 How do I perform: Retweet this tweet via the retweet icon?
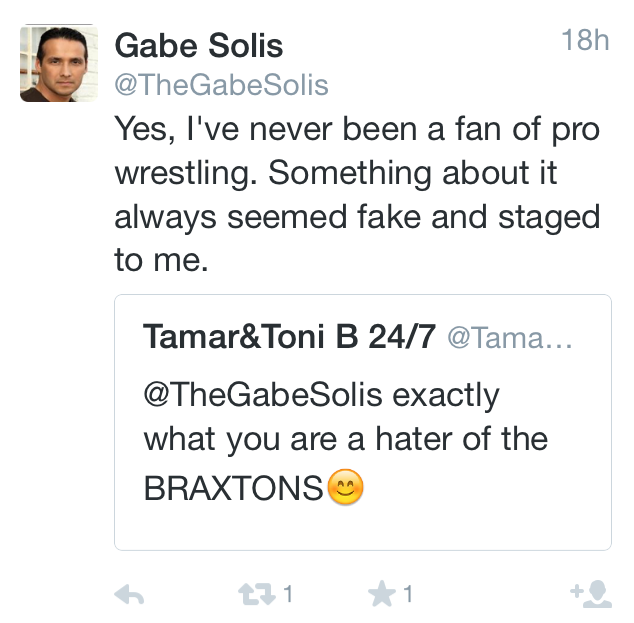tap(255, 595)
